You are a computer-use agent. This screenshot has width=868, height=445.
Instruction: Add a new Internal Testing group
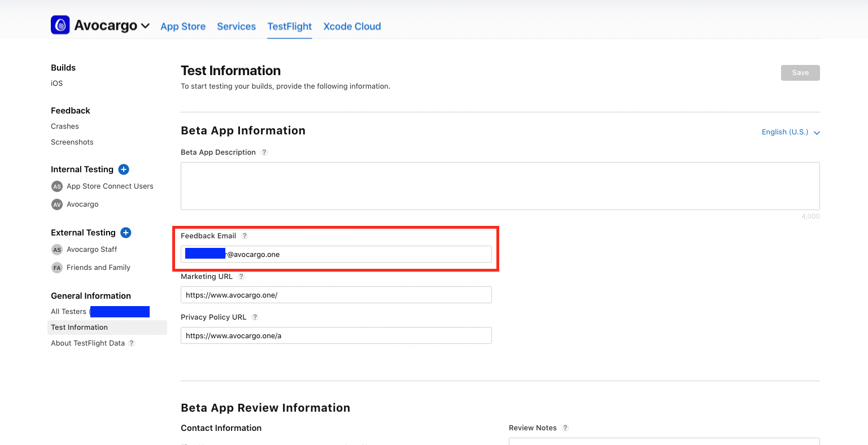(124, 169)
